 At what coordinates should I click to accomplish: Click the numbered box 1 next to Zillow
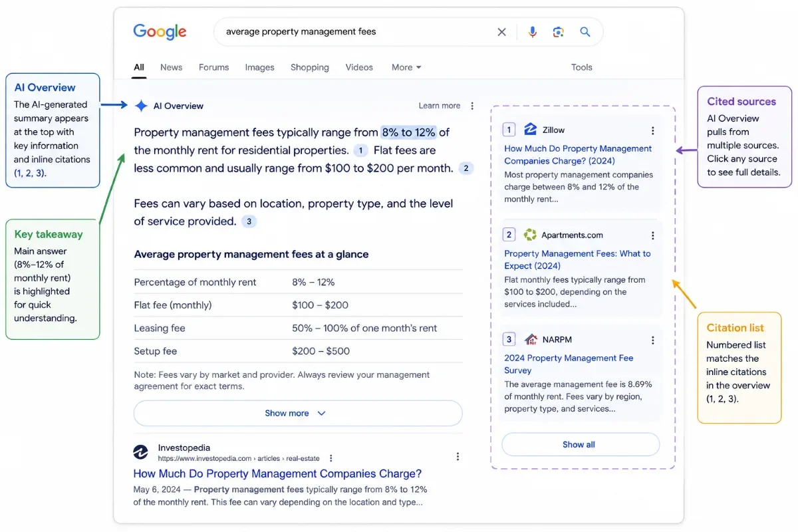point(509,130)
